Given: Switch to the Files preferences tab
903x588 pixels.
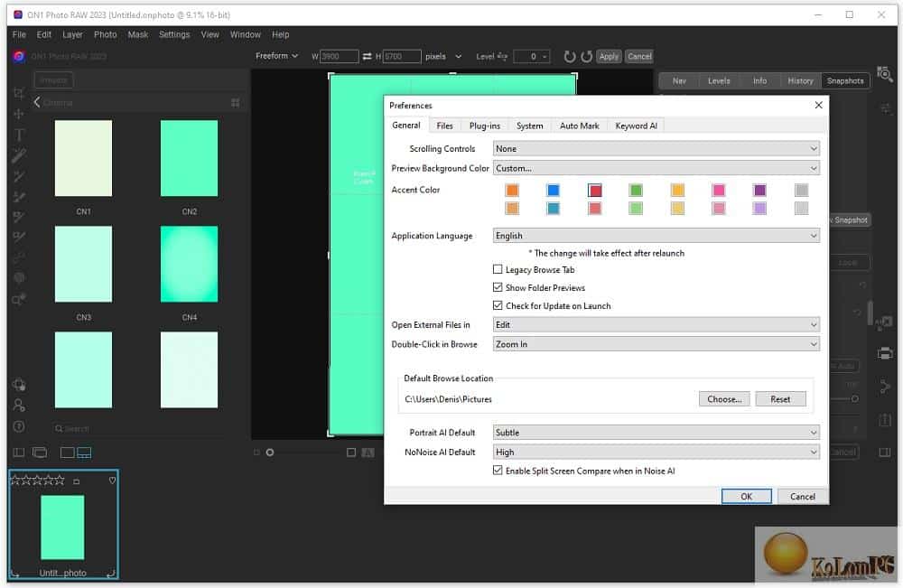Looking at the screenshot, I should point(444,126).
